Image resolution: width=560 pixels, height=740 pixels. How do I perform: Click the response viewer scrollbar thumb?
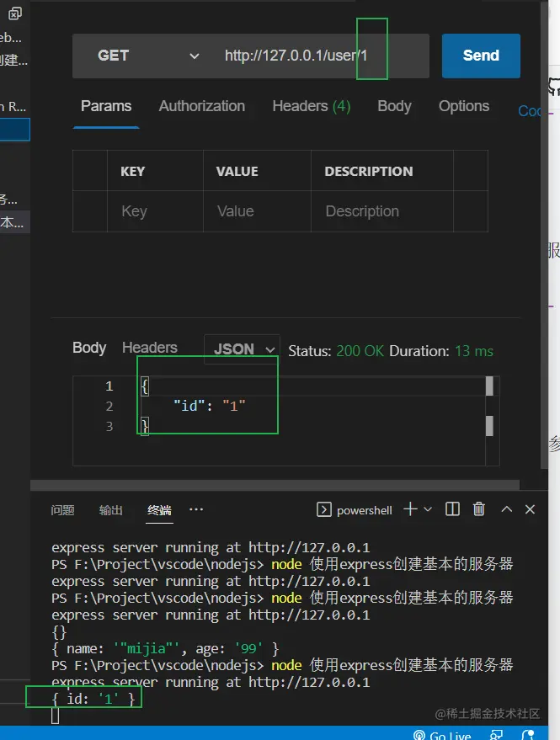click(x=489, y=386)
